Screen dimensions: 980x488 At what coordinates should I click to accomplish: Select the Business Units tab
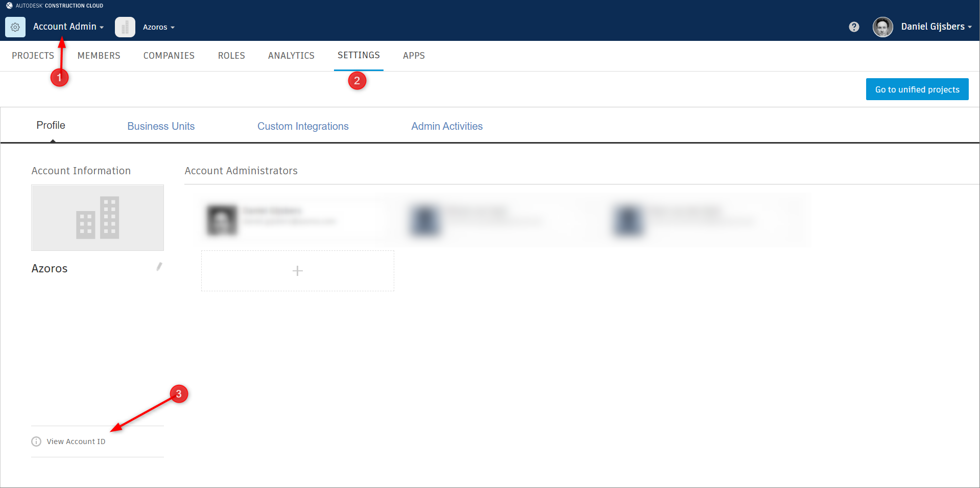click(161, 126)
